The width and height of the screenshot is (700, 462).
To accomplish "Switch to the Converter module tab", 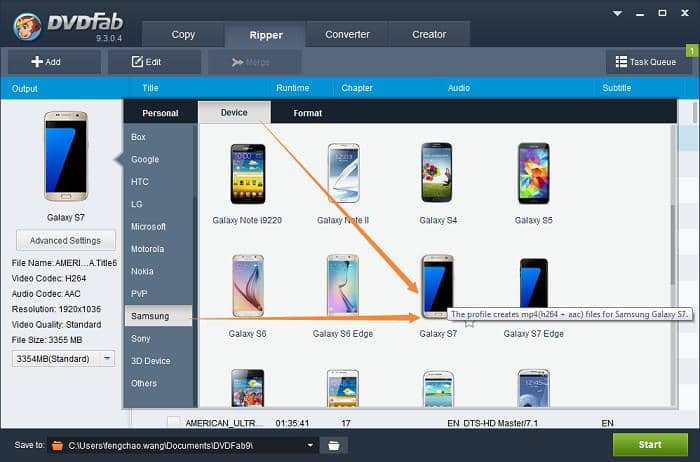I will coord(347,34).
